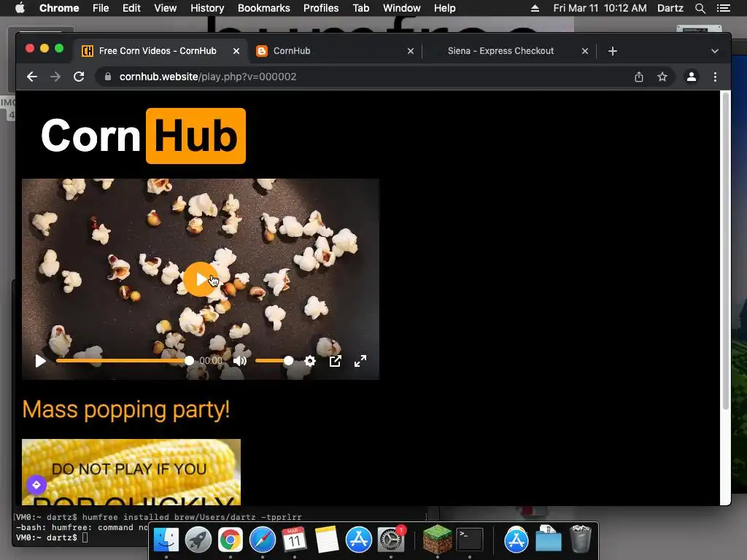Click the padlock site info icon
Viewport: 747px width, 560px height.
(108, 77)
